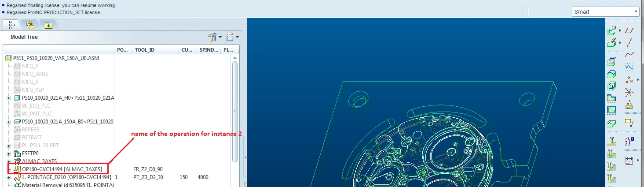The width and height of the screenshot is (644, 187).
Task: Switch to the Folder Browser navigator tab
Action: pos(30,25)
